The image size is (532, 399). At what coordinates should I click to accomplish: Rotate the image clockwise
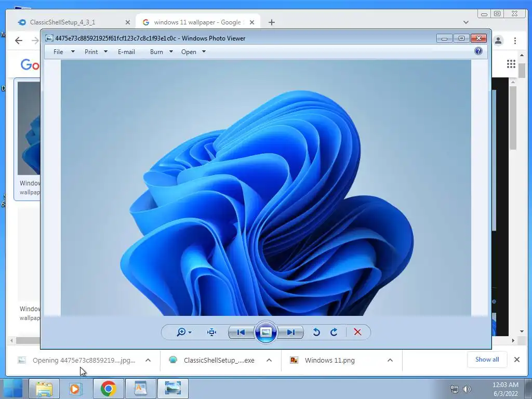tap(334, 332)
